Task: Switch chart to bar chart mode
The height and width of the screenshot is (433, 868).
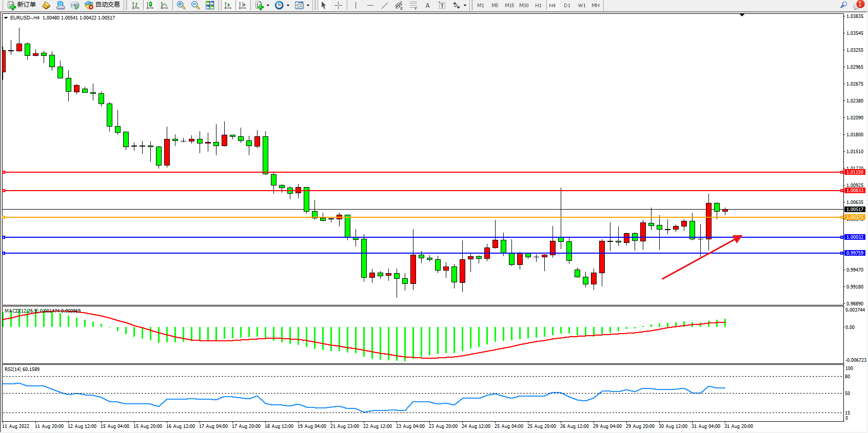Action: coord(135,5)
